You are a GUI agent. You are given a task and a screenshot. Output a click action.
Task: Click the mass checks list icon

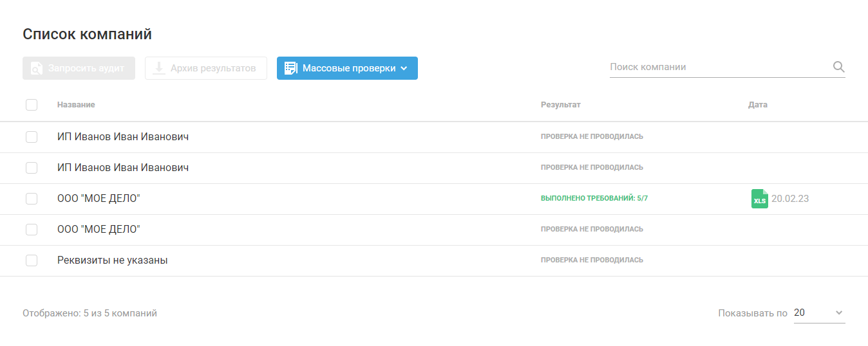click(x=290, y=68)
